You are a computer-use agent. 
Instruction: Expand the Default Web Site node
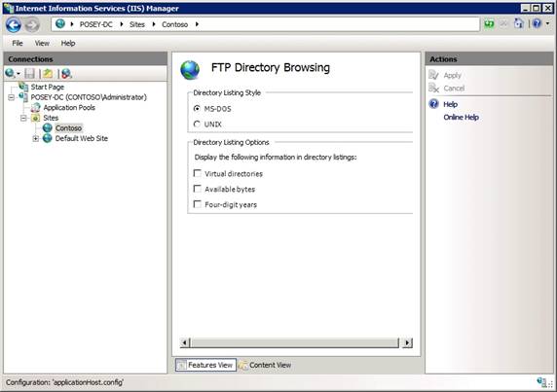click(x=35, y=138)
